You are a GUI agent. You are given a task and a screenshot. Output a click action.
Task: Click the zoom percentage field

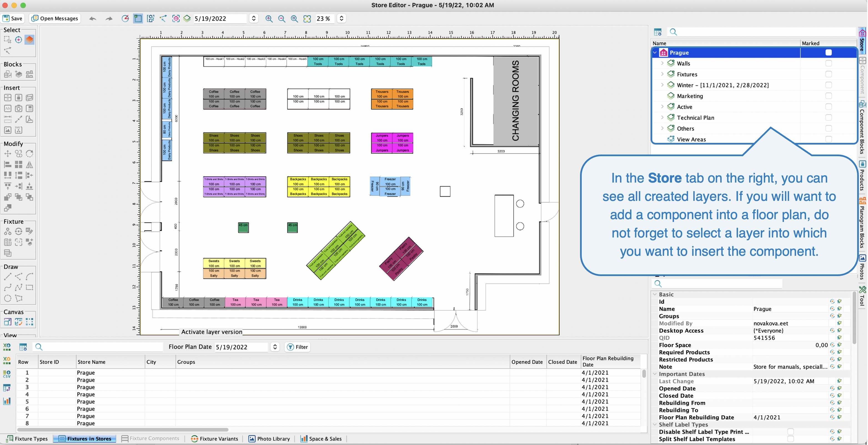coord(325,19)
